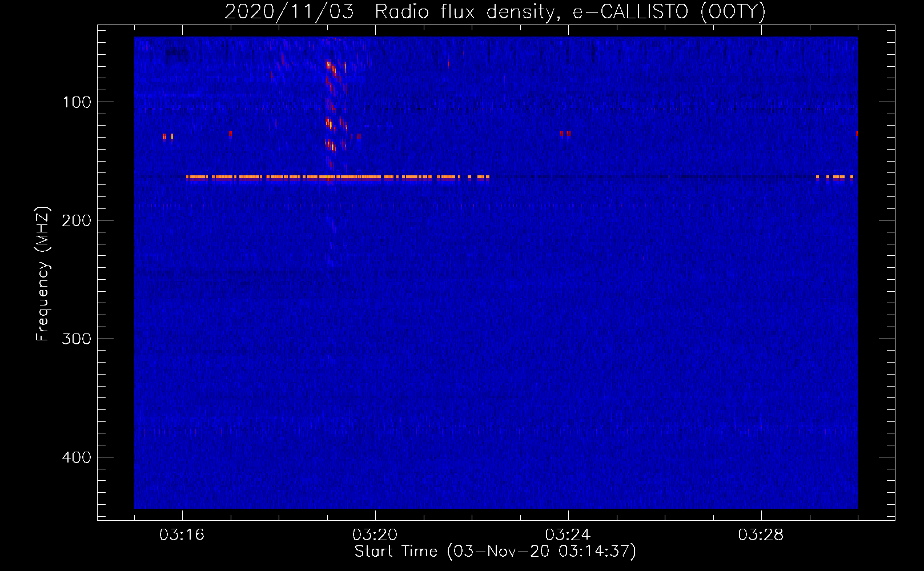Click the plot title "Radio flux density, e-CALLISTO (OOTY)"
Viewport: 924px width, 571px height.
(570, 11)
